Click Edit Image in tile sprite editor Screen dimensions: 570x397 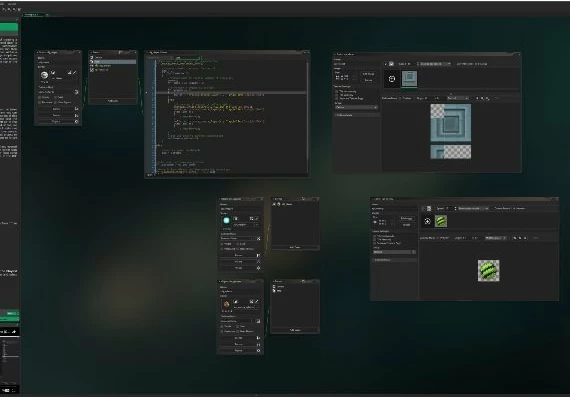coord(368,74)
